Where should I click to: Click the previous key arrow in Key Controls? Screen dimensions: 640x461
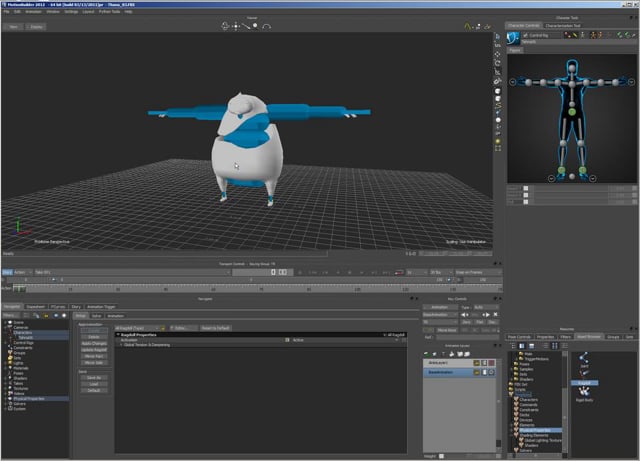click(465, 315)
